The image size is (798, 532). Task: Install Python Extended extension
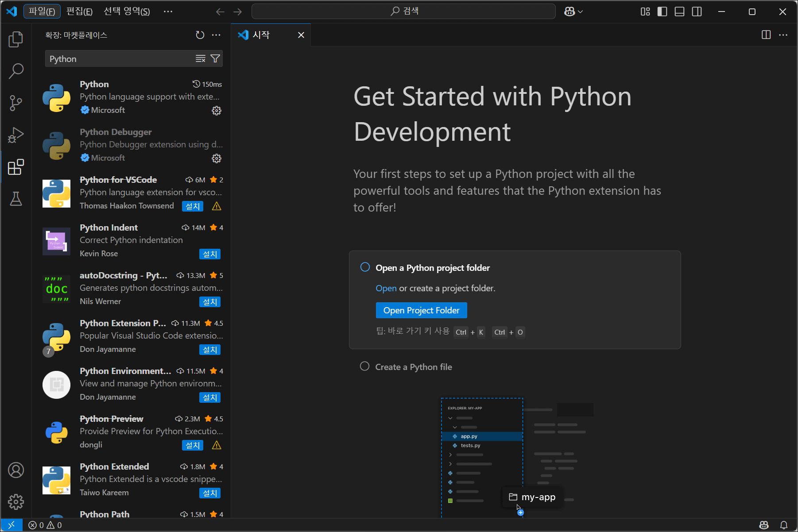click(210, 493)
